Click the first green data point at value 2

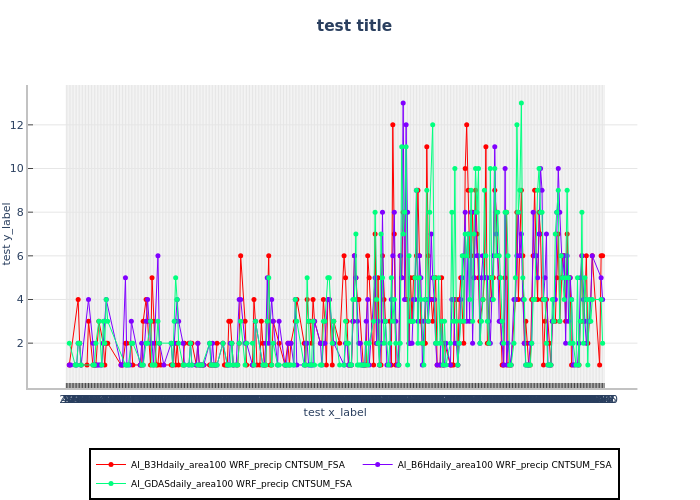pos(69,343)
